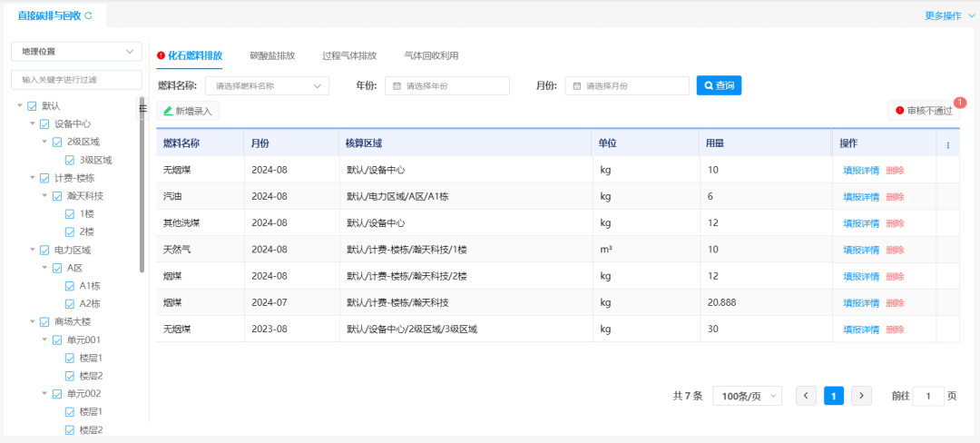Image resolution: width=980 pixels, height=443 pixels.
Task: Go to previous page with left arrow
Action: (806, 396)
